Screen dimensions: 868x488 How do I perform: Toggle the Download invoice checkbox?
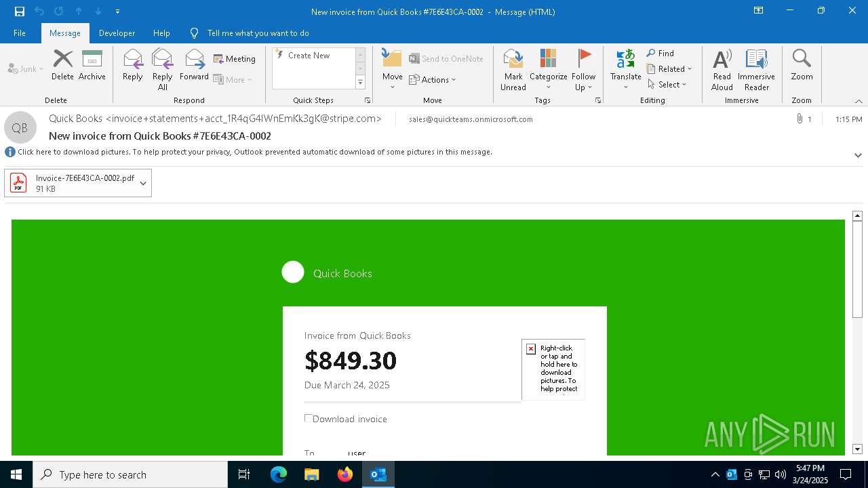[309, 418]
